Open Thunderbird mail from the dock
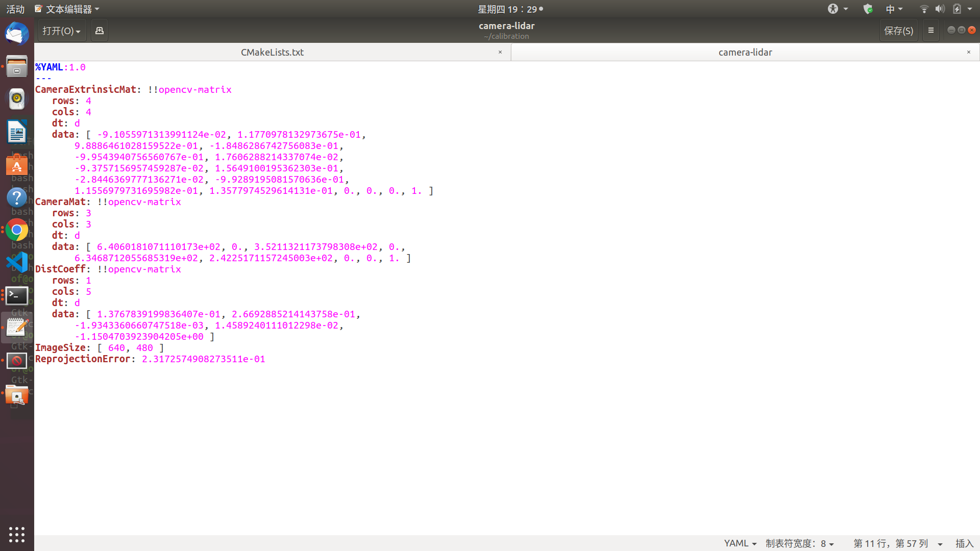Viewport: 980px width, 551px height. pyautogui.click(x=17, y=34)
